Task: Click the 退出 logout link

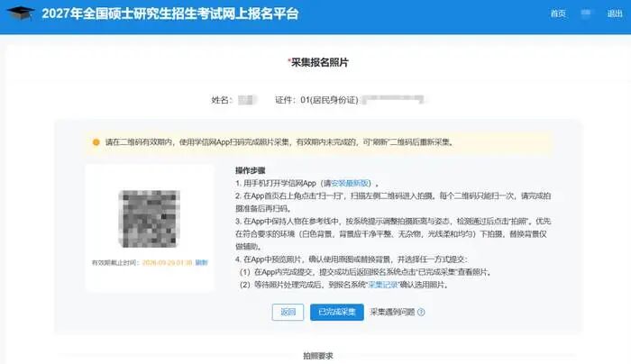Action: click(615, 14)
